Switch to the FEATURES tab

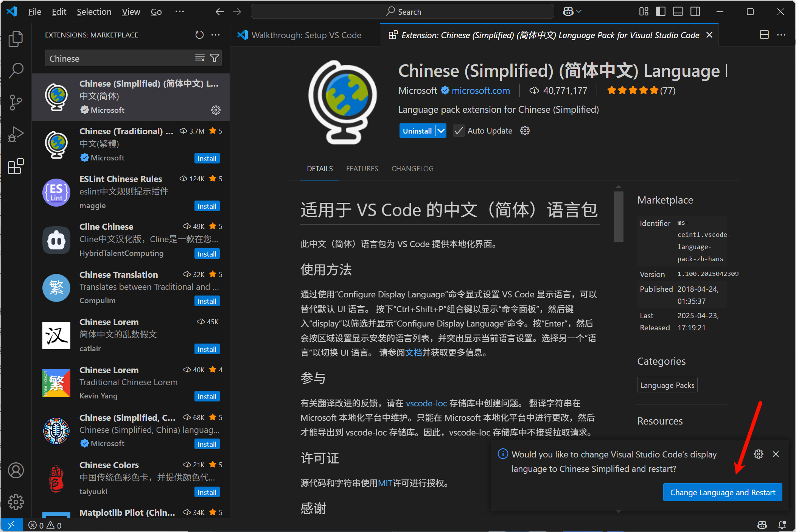(362, 169)
